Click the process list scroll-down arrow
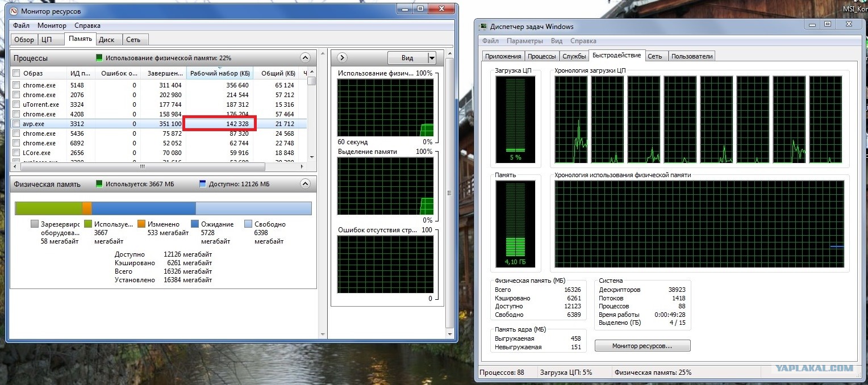The image size is (868, 385). pos(311,157)
